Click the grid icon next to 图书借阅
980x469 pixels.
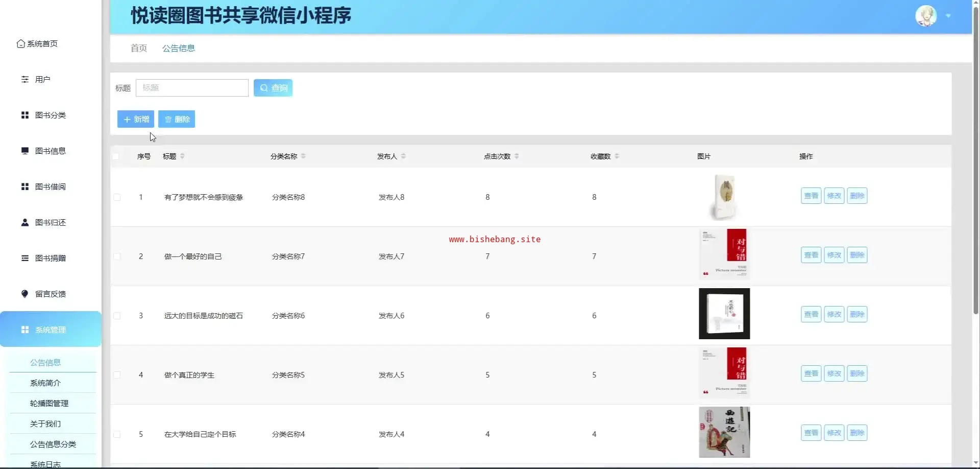pos(24,187)
